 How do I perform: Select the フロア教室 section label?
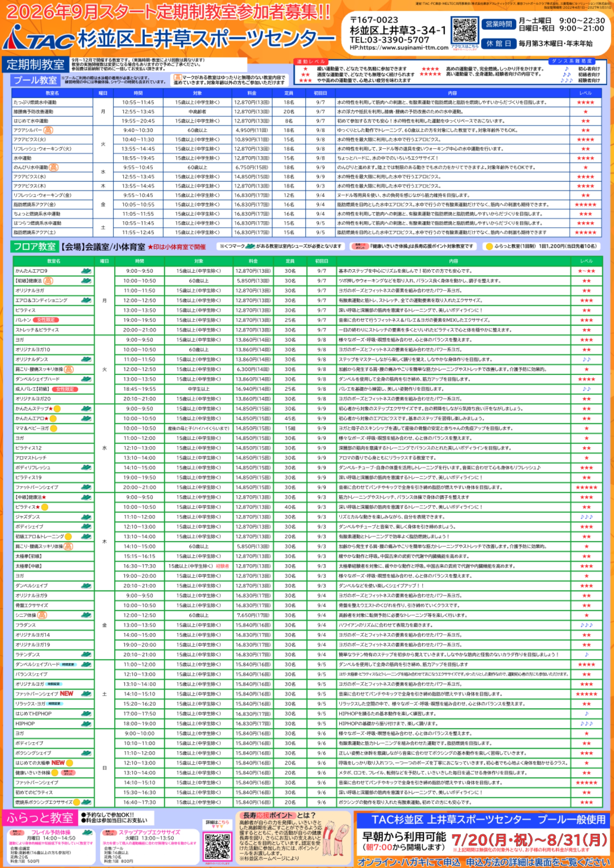(34, 247)
